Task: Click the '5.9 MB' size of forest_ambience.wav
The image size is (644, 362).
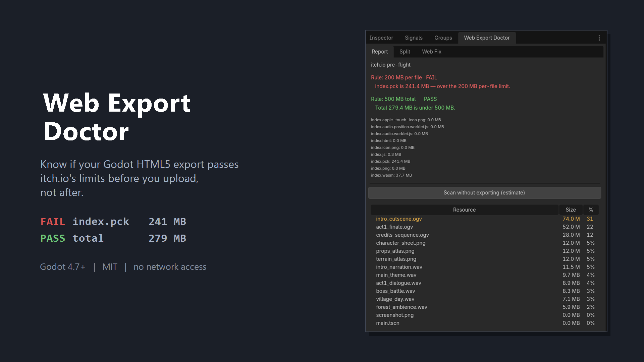Action: [x=571, y=307]
